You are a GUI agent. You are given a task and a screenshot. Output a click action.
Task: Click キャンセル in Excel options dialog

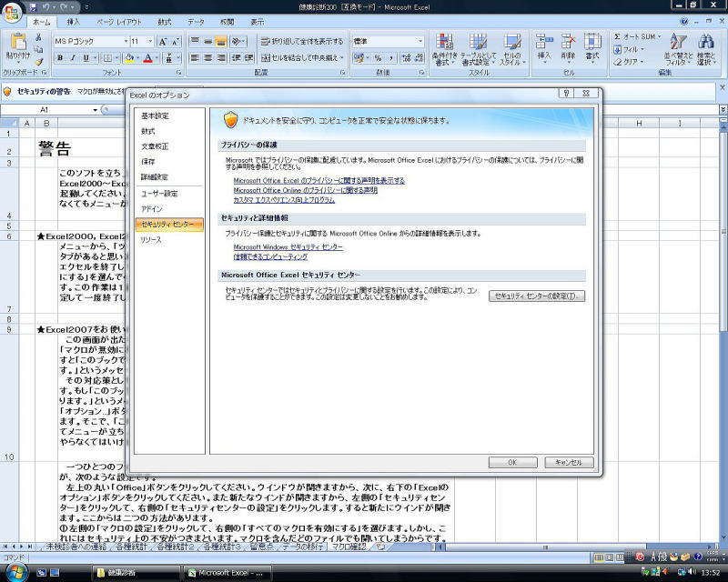tap(569, 462)
